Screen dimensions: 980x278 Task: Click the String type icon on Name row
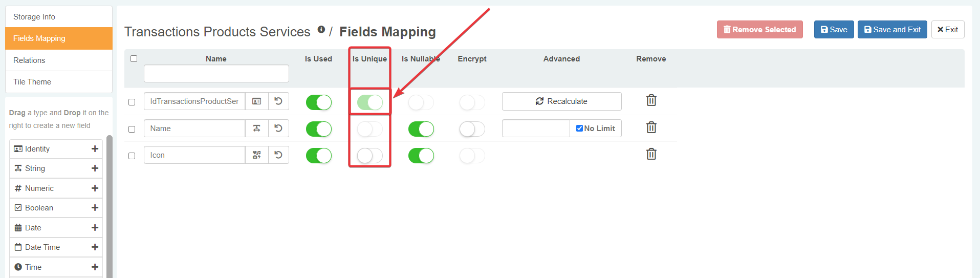tap(257, 129)
